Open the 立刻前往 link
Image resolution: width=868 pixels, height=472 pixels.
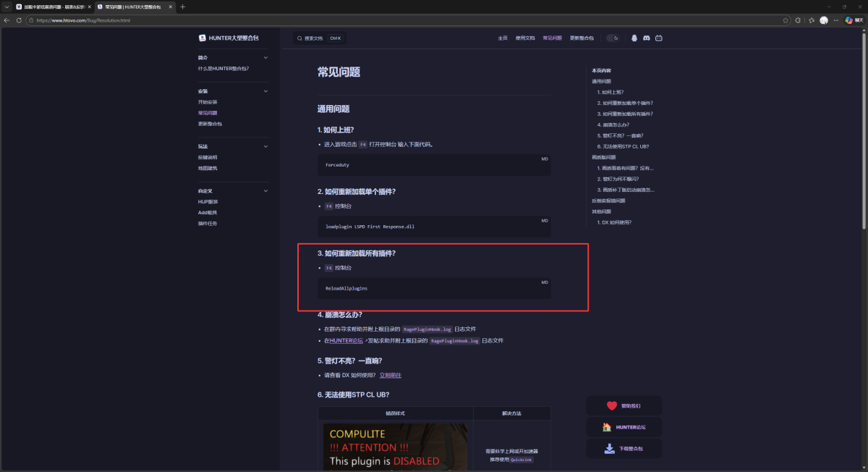[390, 375]
